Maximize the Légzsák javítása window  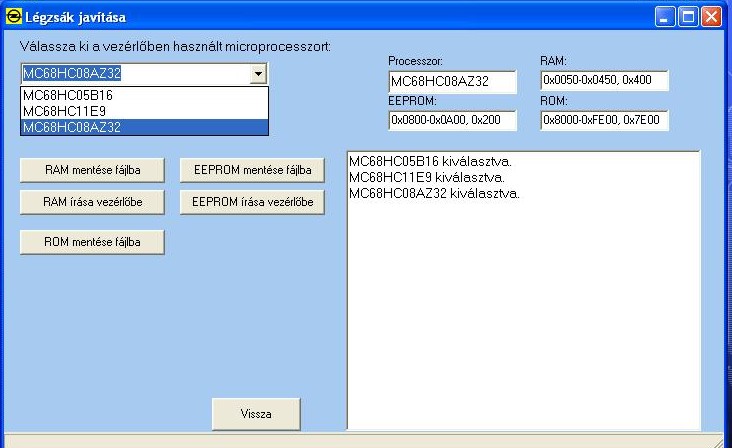[689, 17]
